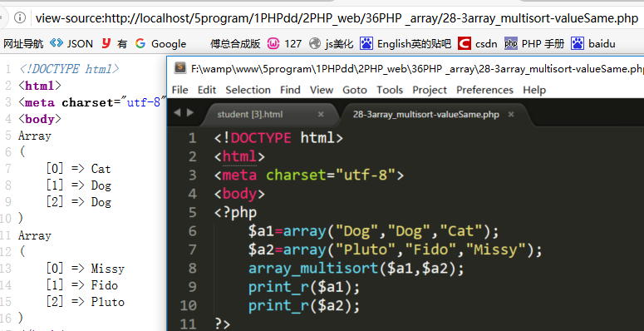Open the Project menu

[x=430, y=90]
